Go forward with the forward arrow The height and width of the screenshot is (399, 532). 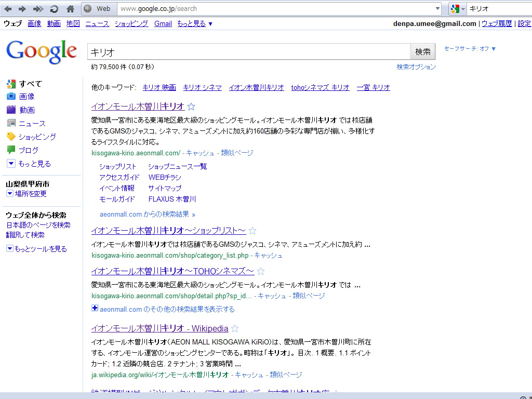22,9
